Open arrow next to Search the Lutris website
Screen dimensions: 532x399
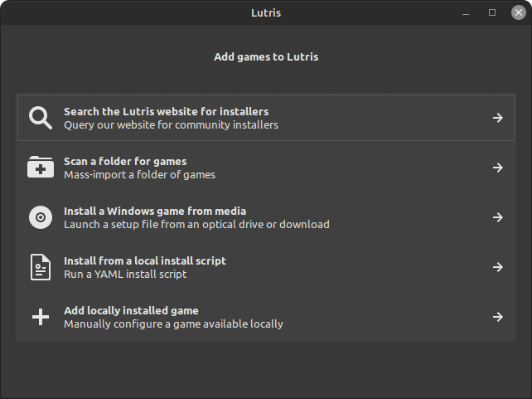pos(498,118)
